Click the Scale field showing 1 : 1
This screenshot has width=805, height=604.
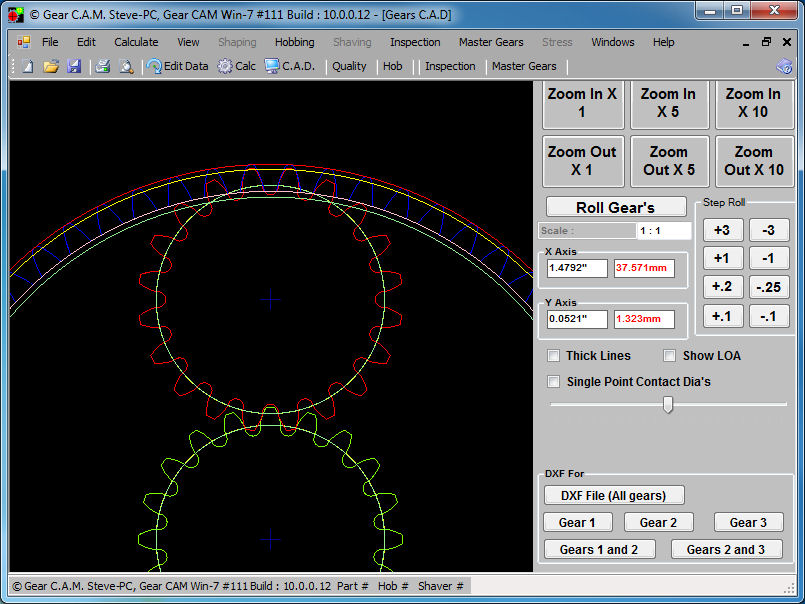click(664, 231)
